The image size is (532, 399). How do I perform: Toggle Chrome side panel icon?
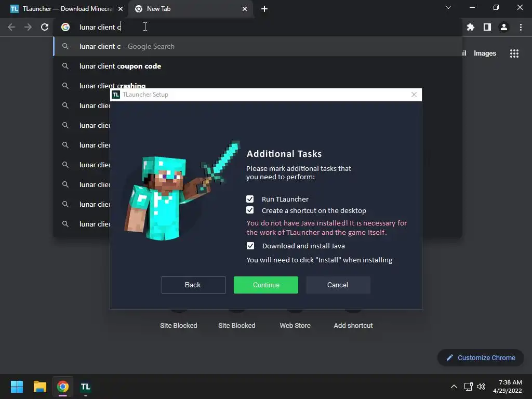487,27
